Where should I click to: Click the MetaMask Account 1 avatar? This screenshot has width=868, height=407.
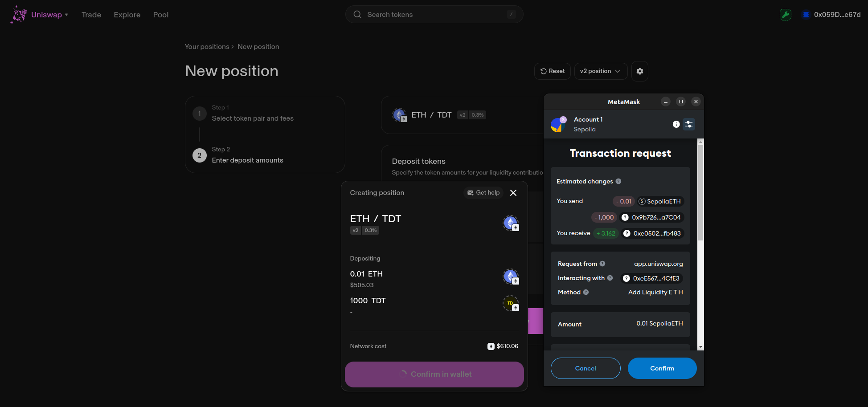(558, 124)
